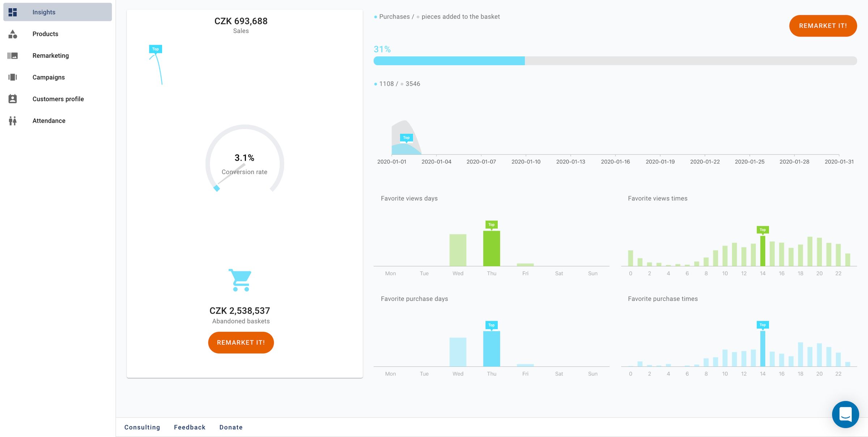Click the Products shapes icon
Viewport: 868px width, 437px height.
(x=13, y=34)
